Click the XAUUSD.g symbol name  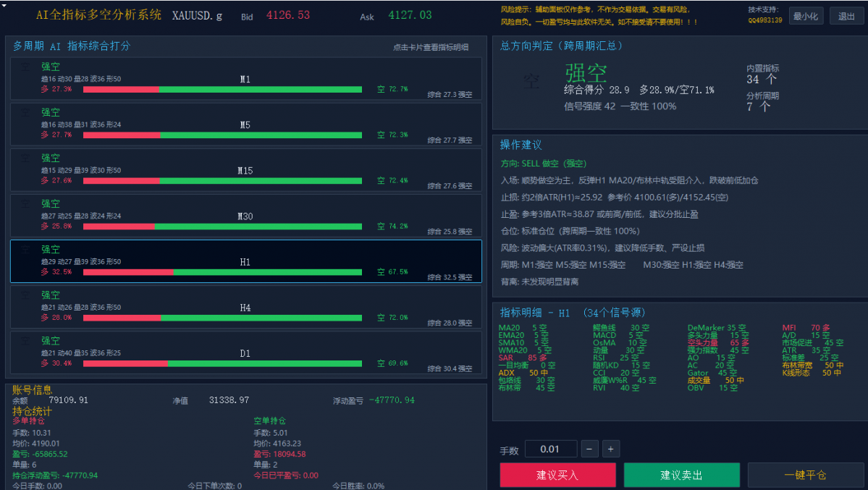197,15
